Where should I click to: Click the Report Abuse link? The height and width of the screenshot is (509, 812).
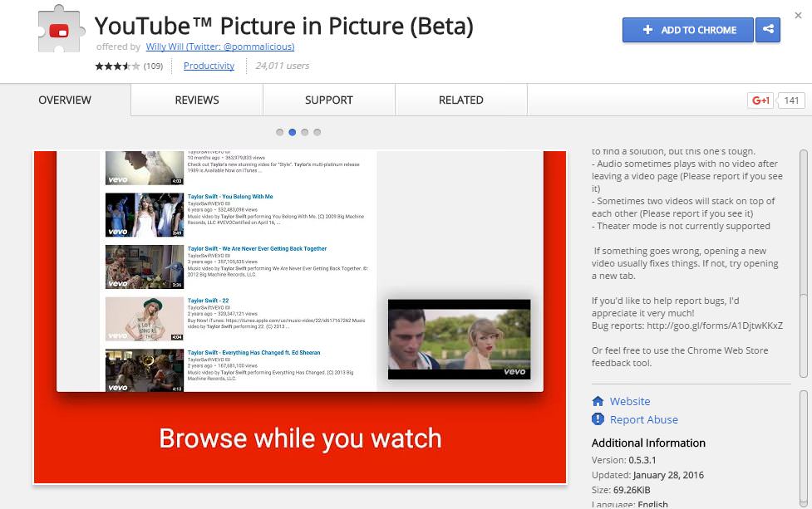(x=643, y=419)
